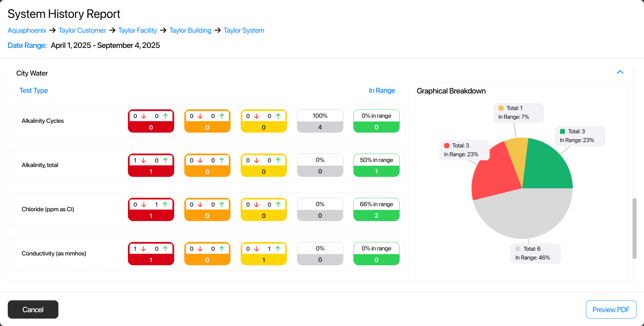Viewport: 644px width, 326px height.
Task: Click the Aquaphoenix breadcrumb link
Action: [27, 30]
